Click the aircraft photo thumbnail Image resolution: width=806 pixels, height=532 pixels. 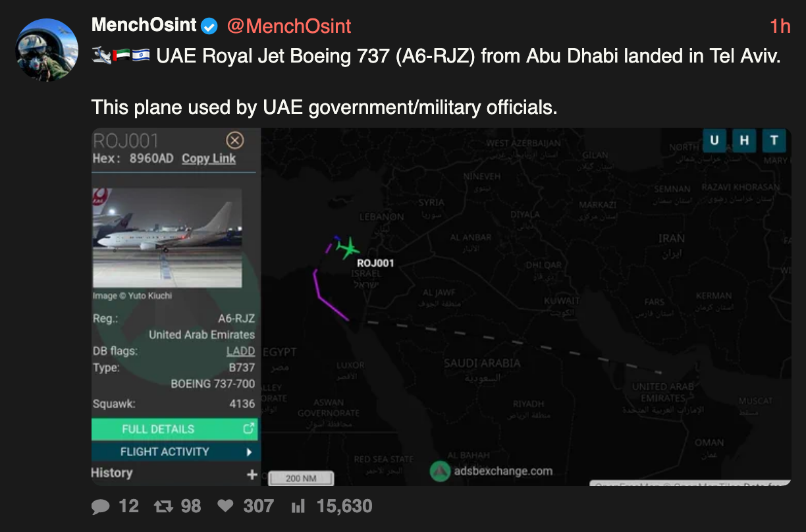167,238
